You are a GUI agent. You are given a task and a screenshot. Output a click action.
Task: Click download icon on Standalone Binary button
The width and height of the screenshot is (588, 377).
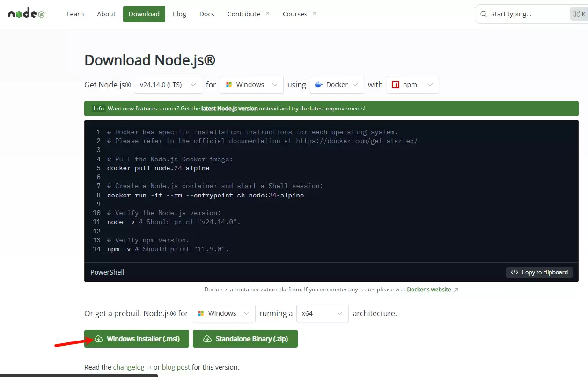tap(207, 339)
